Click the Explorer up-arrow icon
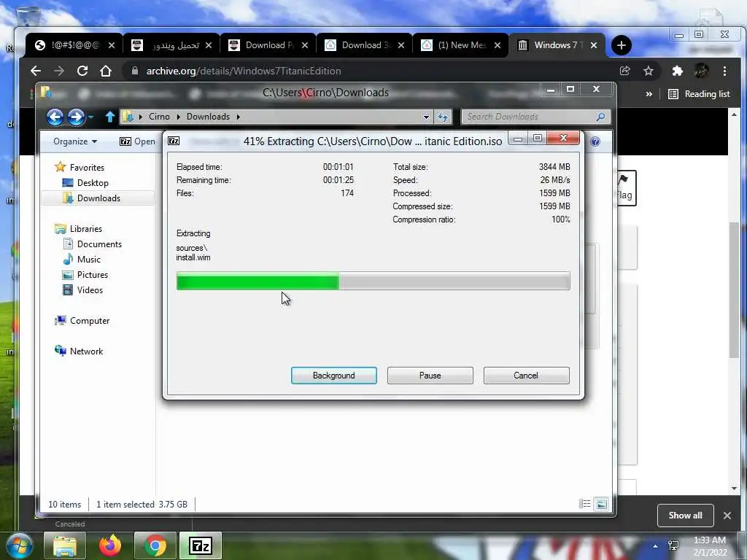 110,117
